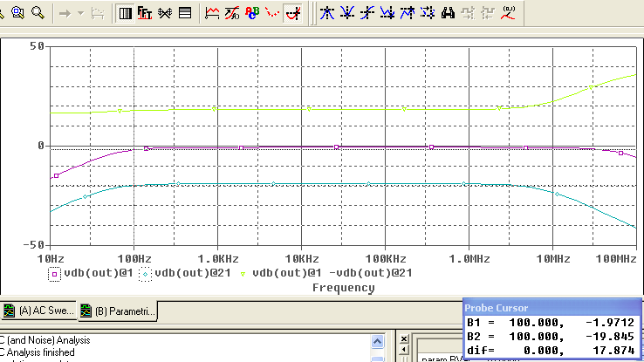
Task: Click the Performance Analysis icon
Action: click(x=164, y=13)
